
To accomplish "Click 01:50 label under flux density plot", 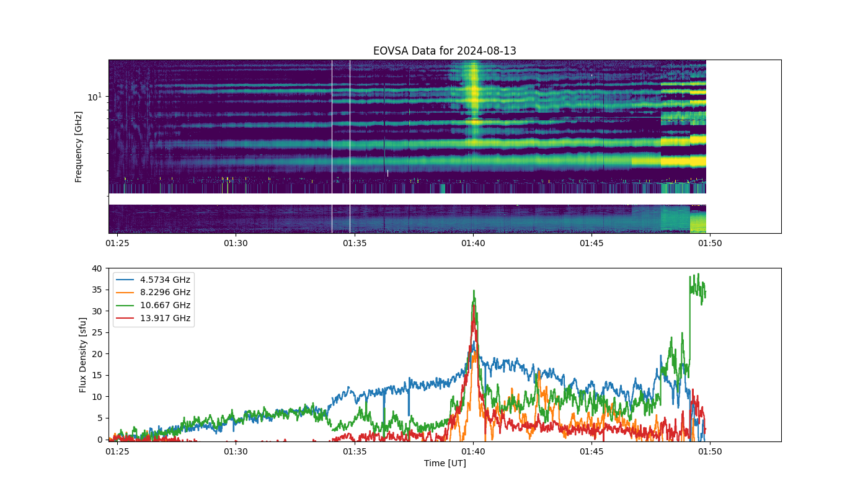I will click(x=710, y=452).
